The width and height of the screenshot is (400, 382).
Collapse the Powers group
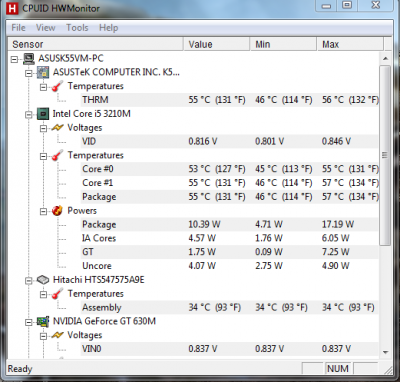point(43,212)
